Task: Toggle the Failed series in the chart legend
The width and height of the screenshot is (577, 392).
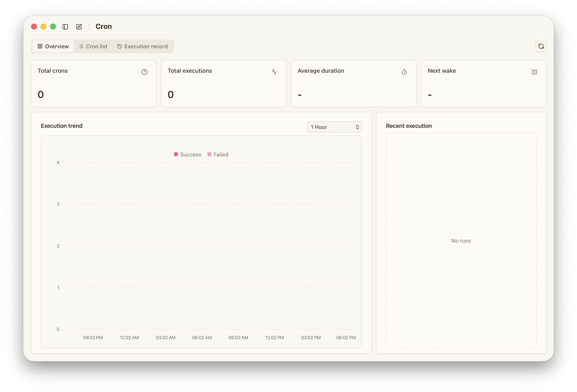Action: click(x=218, y=154)
